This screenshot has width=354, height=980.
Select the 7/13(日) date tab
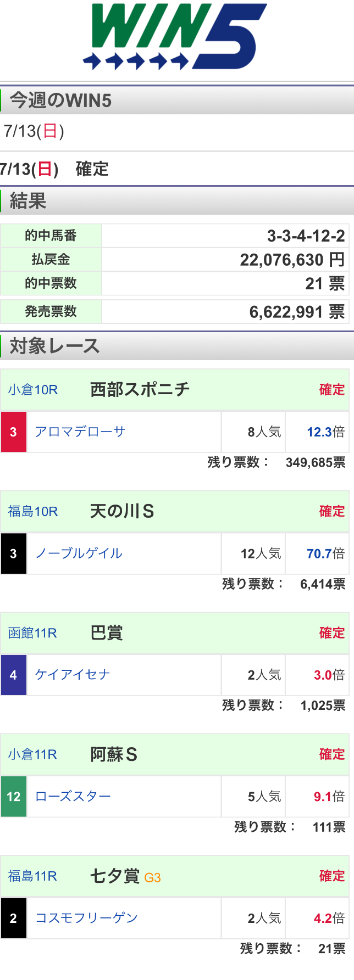coord(34,131)
